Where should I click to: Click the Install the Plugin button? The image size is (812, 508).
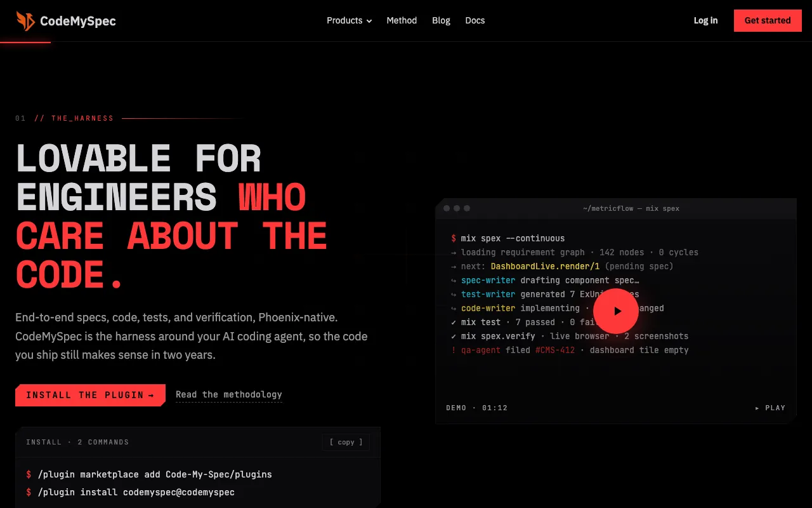click(90, 395)
